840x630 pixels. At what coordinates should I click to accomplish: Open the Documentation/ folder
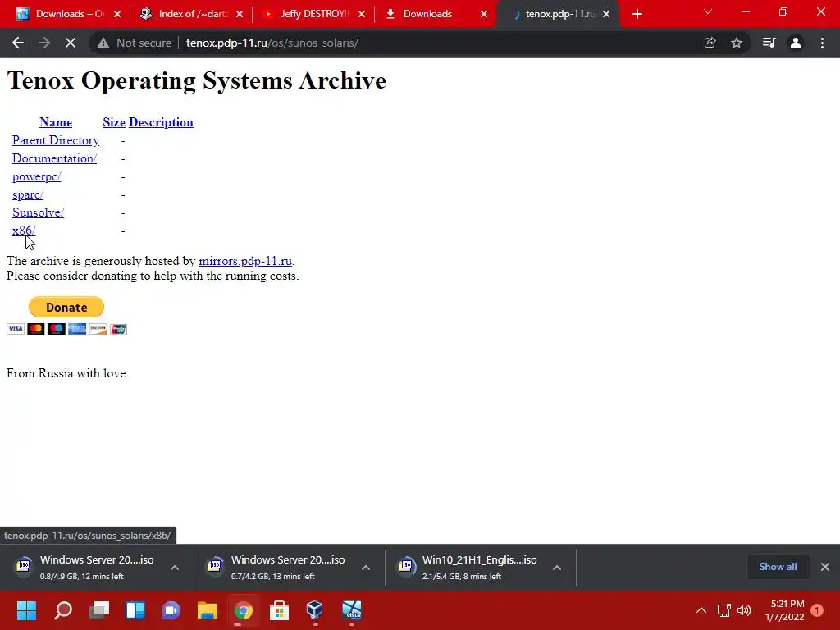tap(55, 158)
